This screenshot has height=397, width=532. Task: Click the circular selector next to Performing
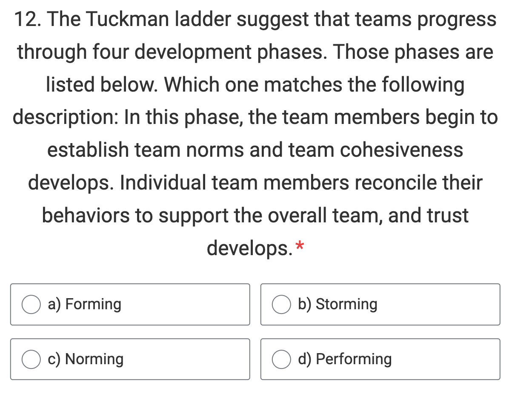click(281, 359)
